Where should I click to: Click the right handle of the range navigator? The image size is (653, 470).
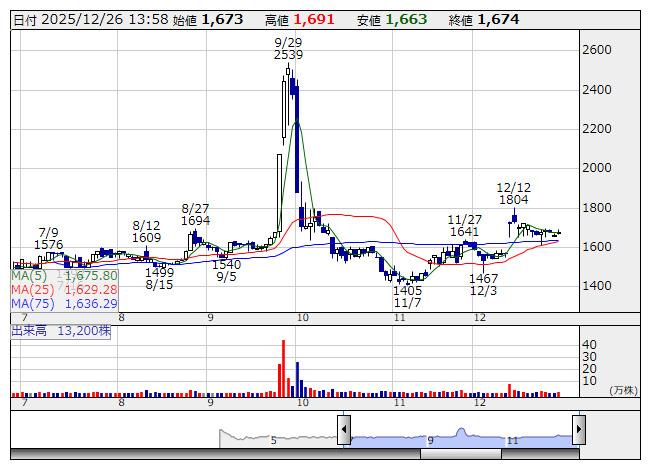click(578, 430)
